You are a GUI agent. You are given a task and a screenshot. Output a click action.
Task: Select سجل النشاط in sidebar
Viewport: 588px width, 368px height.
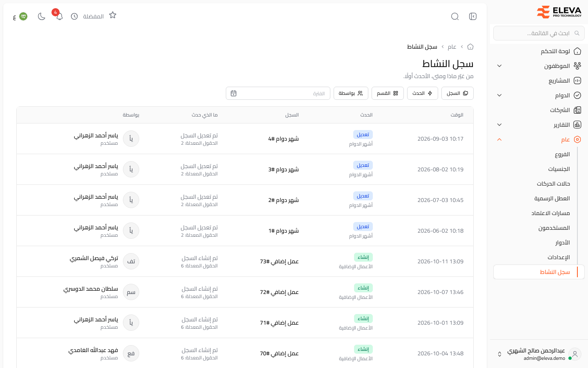coord(539,272)
